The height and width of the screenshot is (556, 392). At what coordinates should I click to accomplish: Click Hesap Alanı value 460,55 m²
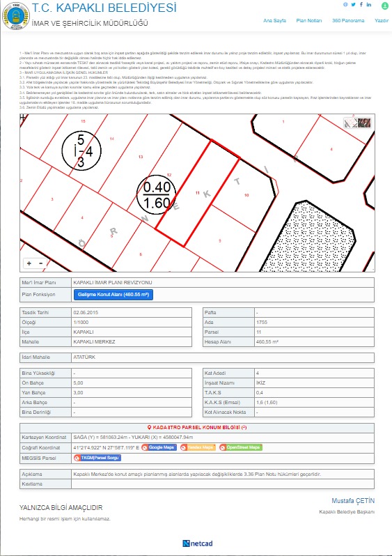point(267,342)
